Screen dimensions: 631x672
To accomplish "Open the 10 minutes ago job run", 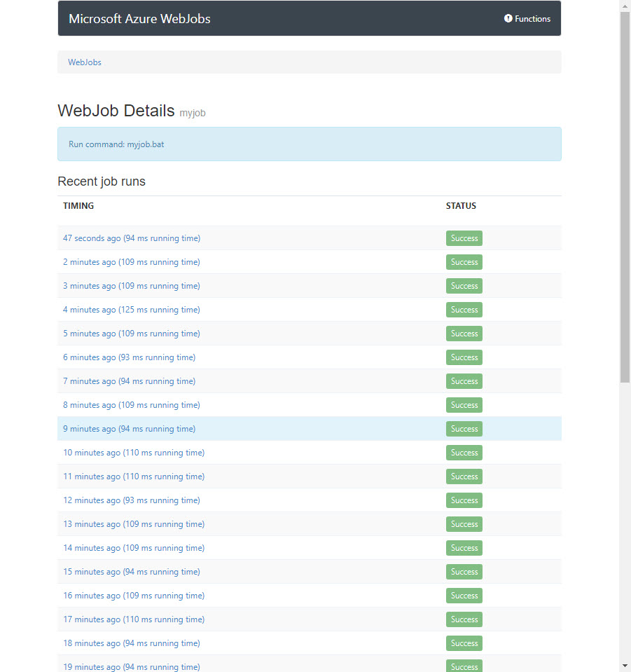I will (x=134, y=453).
